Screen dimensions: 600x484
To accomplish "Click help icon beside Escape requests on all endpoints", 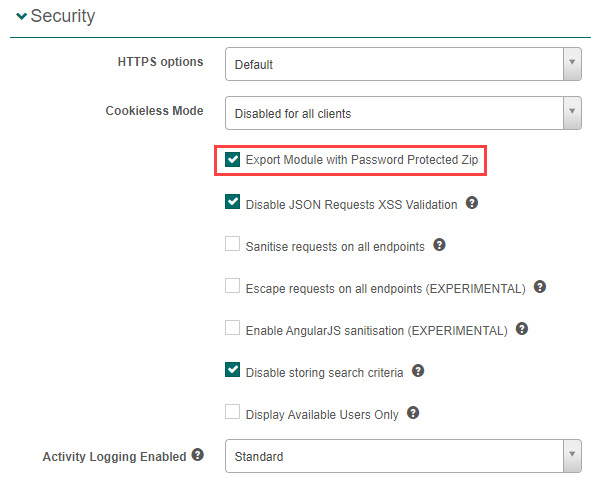I will click(x=540, y=287).
